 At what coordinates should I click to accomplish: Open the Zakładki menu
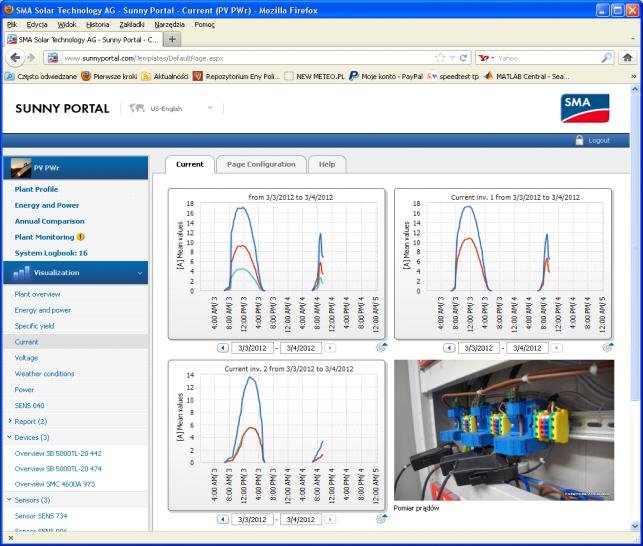click(132, 25)
